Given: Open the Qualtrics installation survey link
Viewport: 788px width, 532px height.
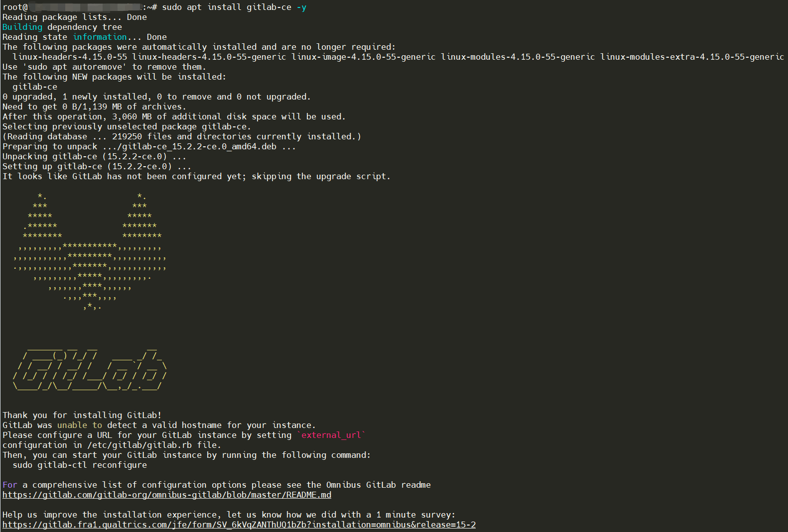Looking at the screenshot, I should click(239, 525).
